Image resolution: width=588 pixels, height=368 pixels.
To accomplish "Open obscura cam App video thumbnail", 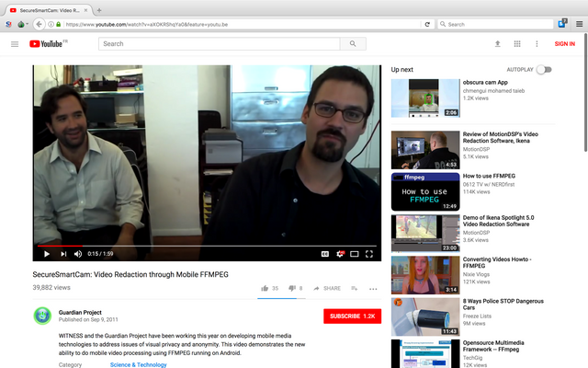I will click(x=425, y=98).
